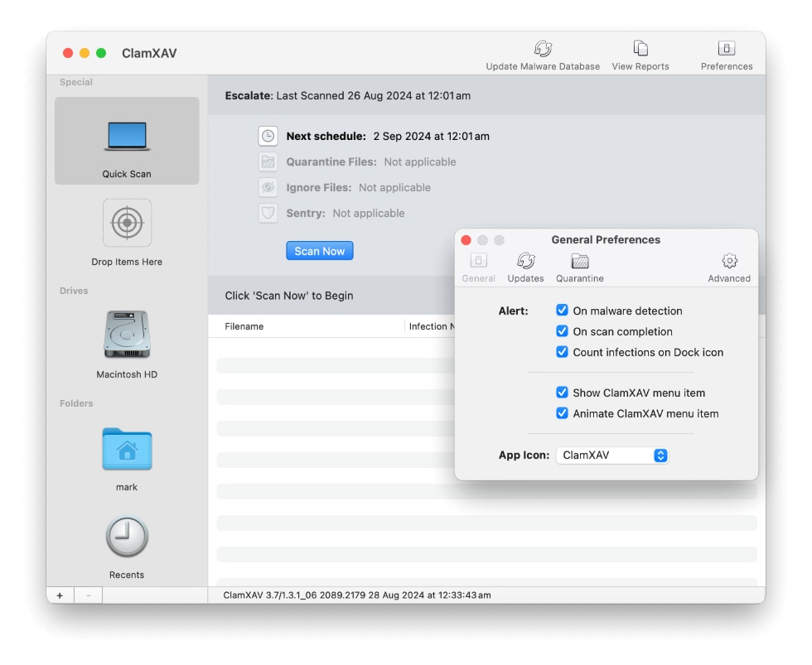Click the Sentry shield icon
The height and width of the screenshot is (665, 812).
pos(268,213)
